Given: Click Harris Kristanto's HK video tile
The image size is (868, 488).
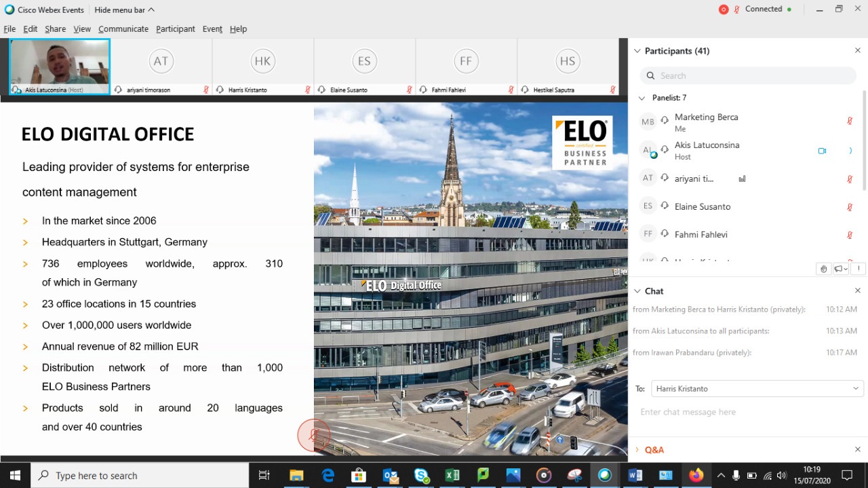Looking at the screenshot, I should click(x=262, y=67).
